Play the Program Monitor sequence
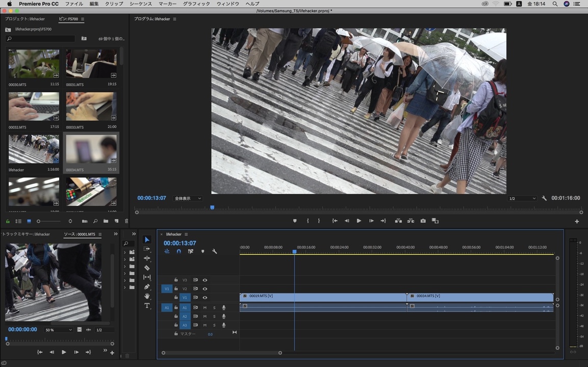Viewport: 588px width, 367px height. (x=359, y=221)
